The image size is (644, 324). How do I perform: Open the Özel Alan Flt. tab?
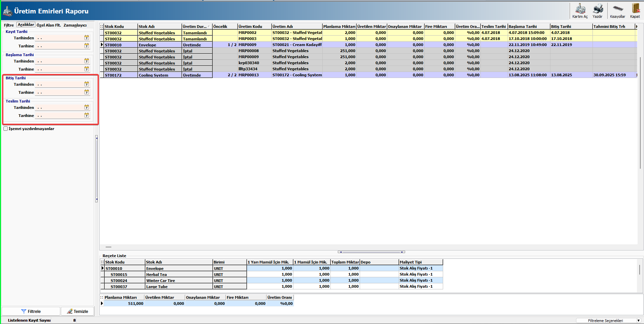pos(49,25)
